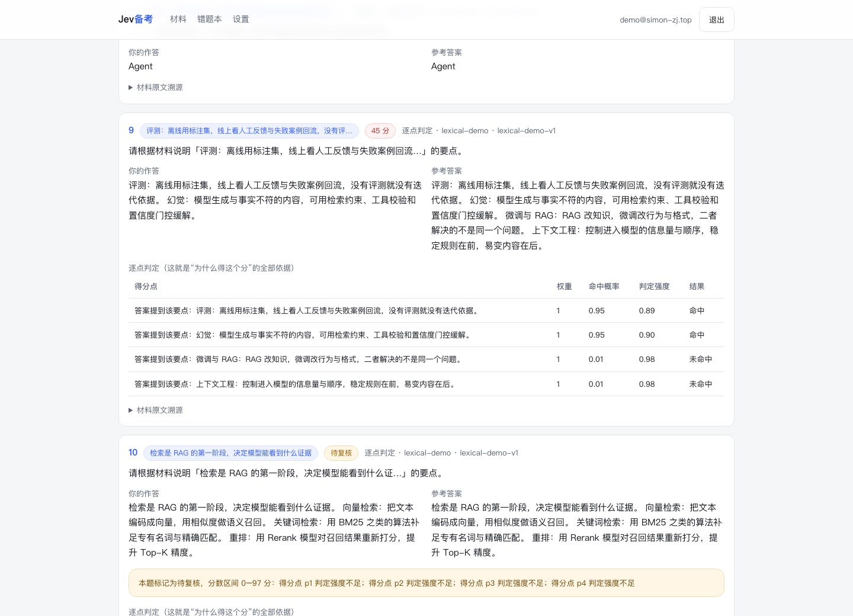The image size is (853, 616).
Task: Click the 权重 column header
Action: (x=564, y=287)
